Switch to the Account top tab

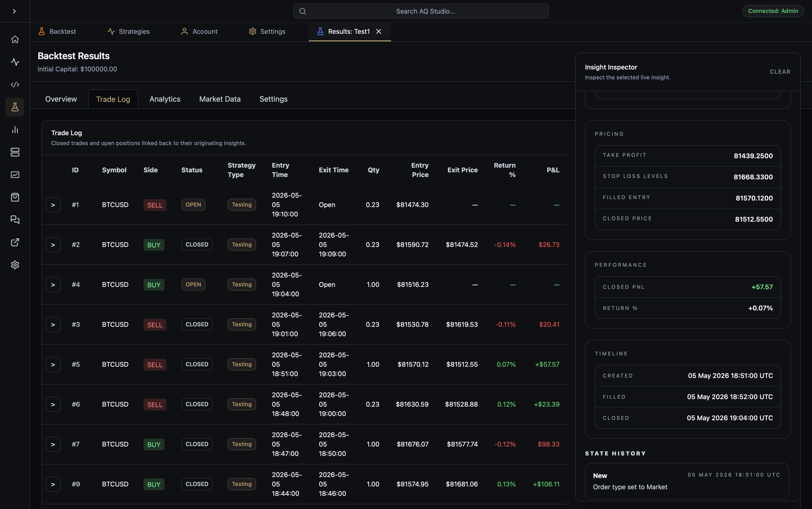click(199, 32)
